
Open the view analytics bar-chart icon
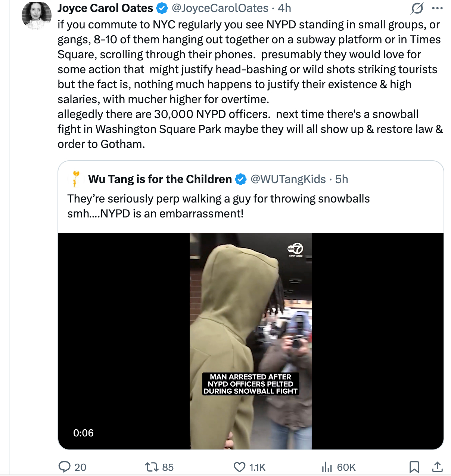tap(327, 467)
